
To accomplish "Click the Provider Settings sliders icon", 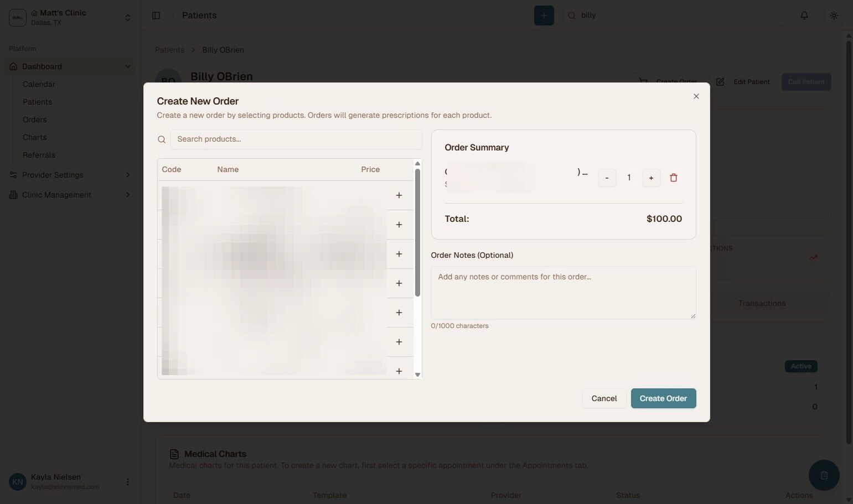I will (x=13, y=175).
